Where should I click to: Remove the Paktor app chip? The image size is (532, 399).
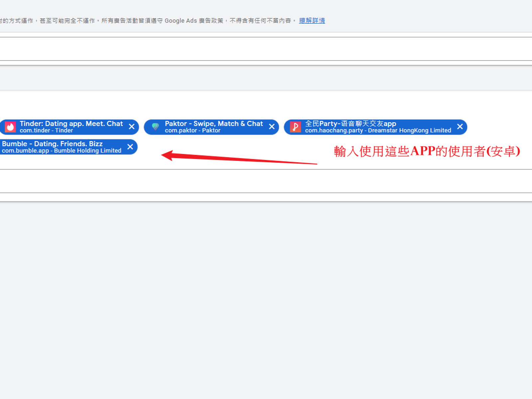(x=272, y=127)
